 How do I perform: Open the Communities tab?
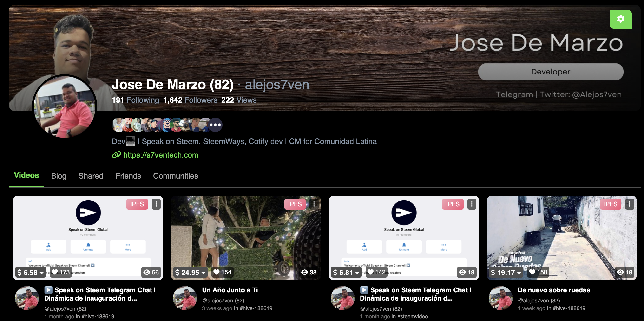176,176
